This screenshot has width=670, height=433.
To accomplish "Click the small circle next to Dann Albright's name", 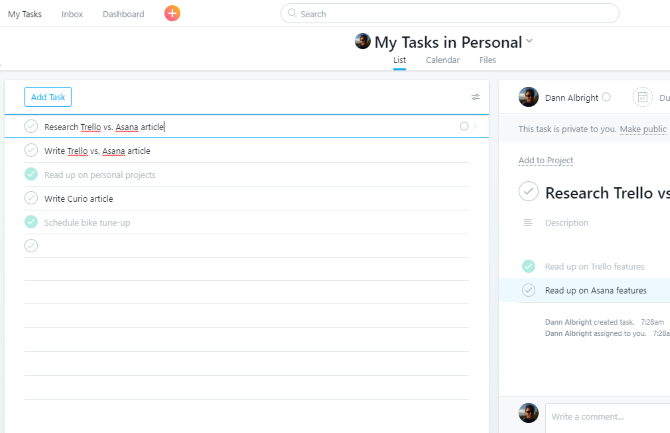I will [606, 97].
